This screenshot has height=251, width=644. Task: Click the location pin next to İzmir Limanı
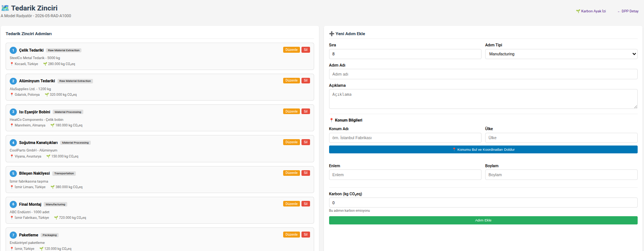pos(12,187)
